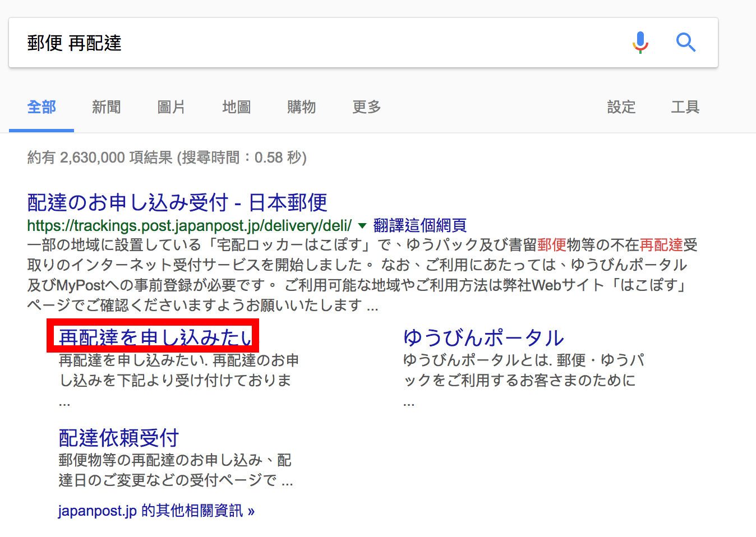Click the green URL trackings.post.japanpost.jp
The height and width of the screenshot is (537, 756).
point(190,226)
